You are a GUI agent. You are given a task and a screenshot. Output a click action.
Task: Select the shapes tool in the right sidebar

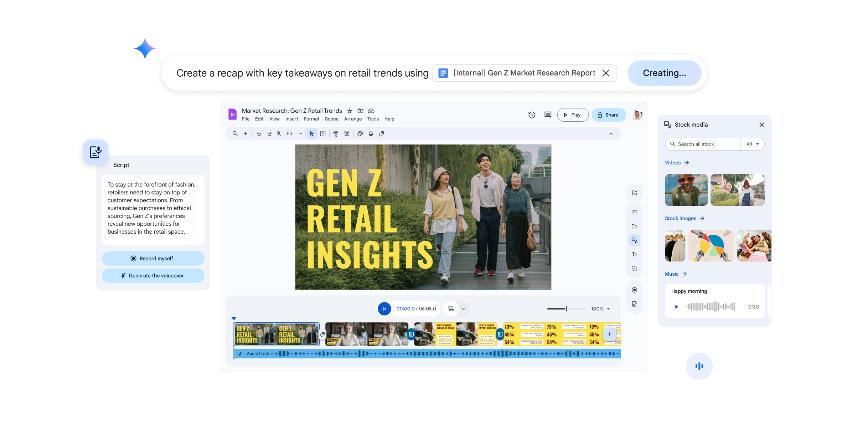(x=634, y=268)
